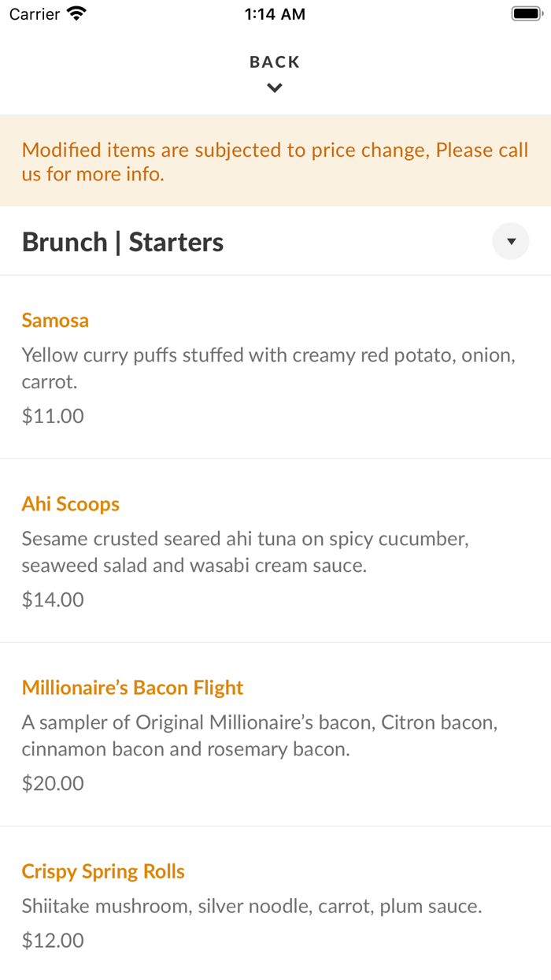Tap the 1:14 AM clock
Viewport: 551px width, 980px height.
pyautogui.click(x=275, y=14)
